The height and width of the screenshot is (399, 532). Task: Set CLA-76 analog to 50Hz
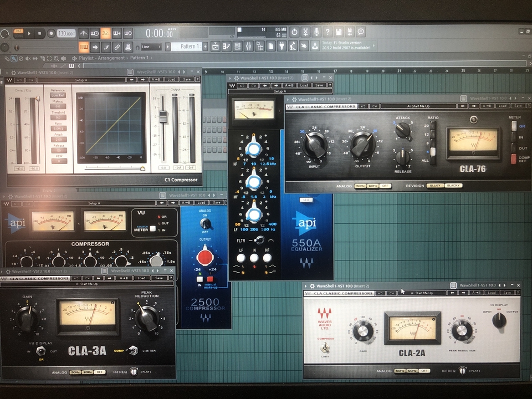click(x=360, y=186)
